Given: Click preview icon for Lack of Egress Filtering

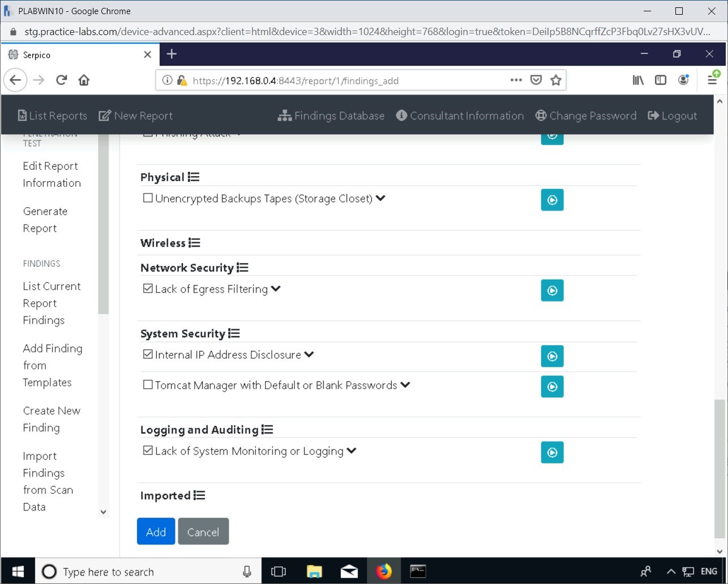Looking at the screenshot, I should point(552,290).
